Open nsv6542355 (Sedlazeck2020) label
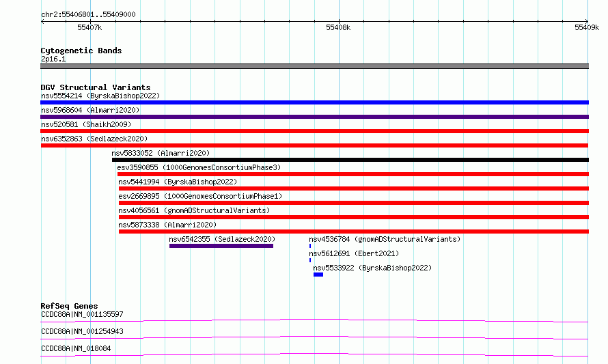The image size is (608, 364). [x=222, y=239]
